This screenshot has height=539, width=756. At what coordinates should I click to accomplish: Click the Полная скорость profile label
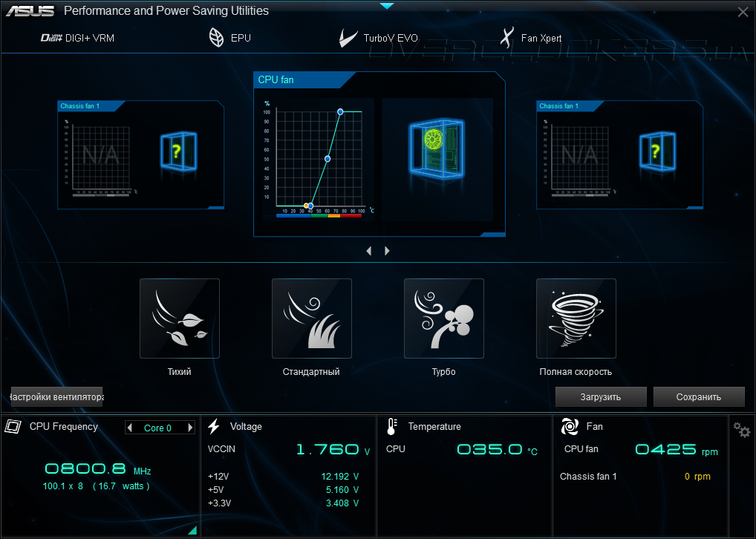click(x=576, y=372)
